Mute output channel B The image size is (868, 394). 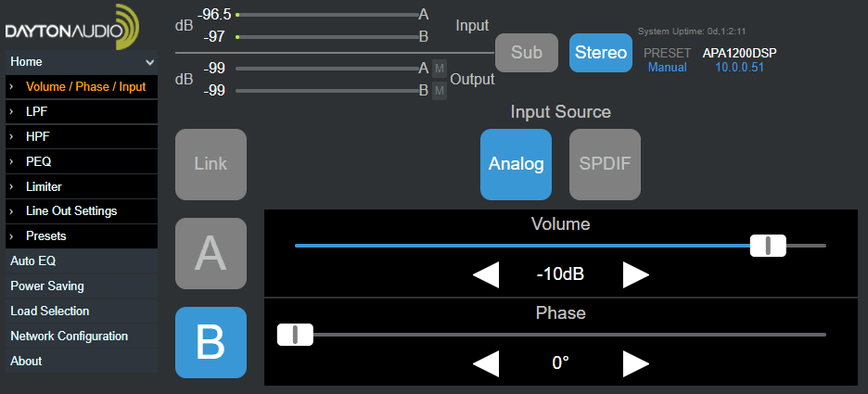[440, 90]
